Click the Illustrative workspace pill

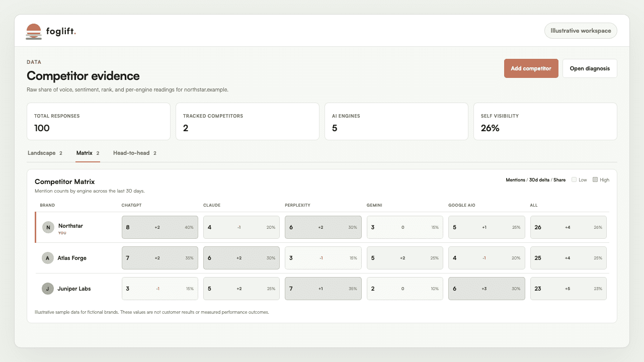coord(581,31)
